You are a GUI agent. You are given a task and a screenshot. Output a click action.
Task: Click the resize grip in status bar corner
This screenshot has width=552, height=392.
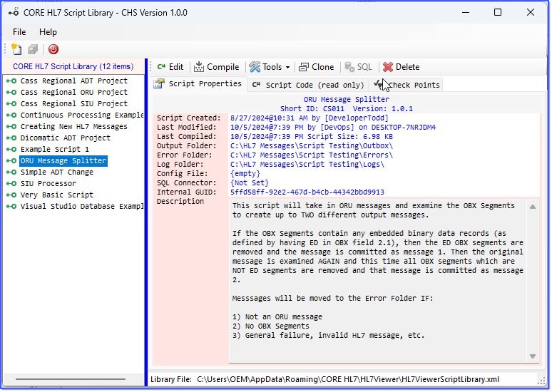[541, 380]
